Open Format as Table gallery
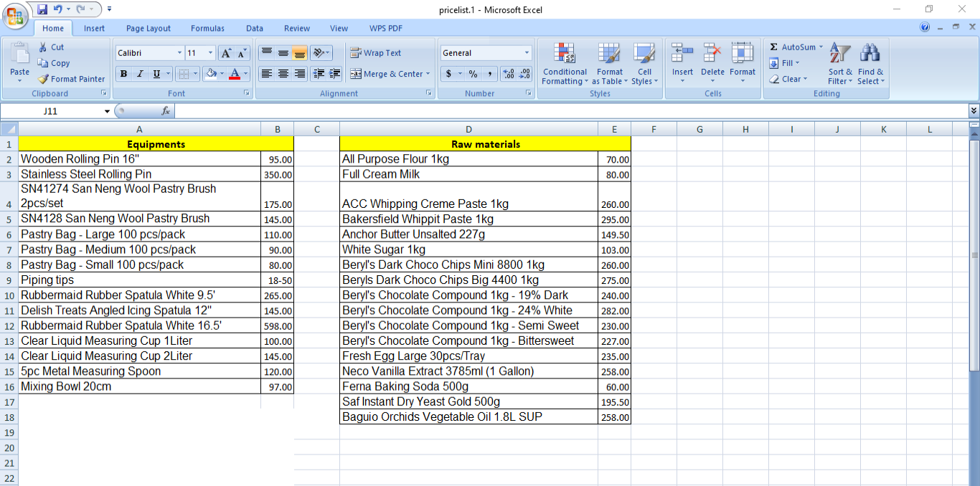The height and width of the screenshot is (486, 980). point(610,64)
